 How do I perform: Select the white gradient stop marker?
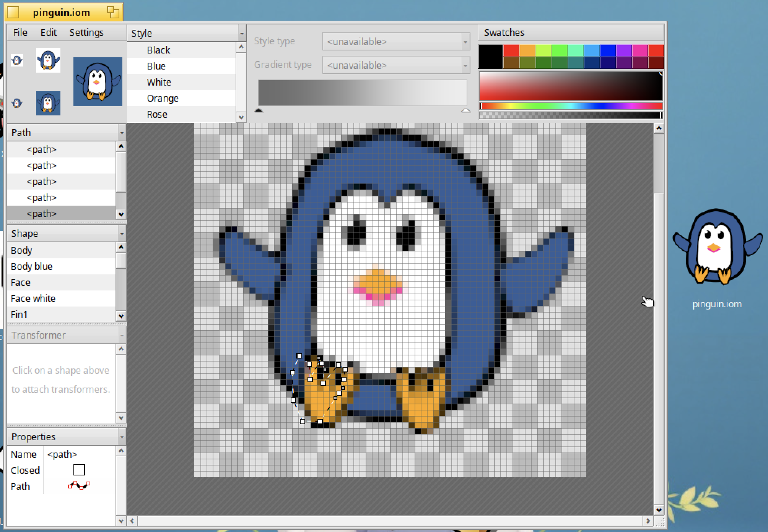465,110
